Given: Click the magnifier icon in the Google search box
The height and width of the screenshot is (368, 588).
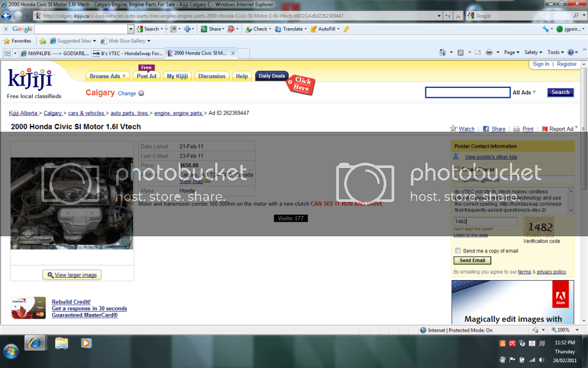Looking at the screenshot, I should click(575, 16).
